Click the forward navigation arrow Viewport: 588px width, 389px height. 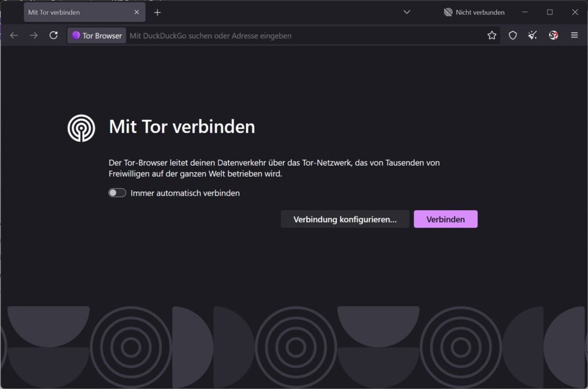(34, 35)
